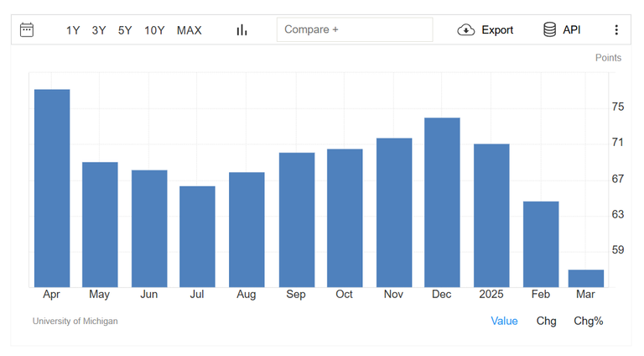Open the three-dot more options menu

[616, 29]
